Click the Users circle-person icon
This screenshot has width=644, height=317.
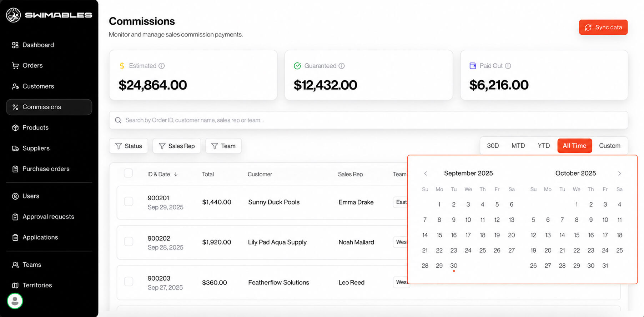(15, 196)
